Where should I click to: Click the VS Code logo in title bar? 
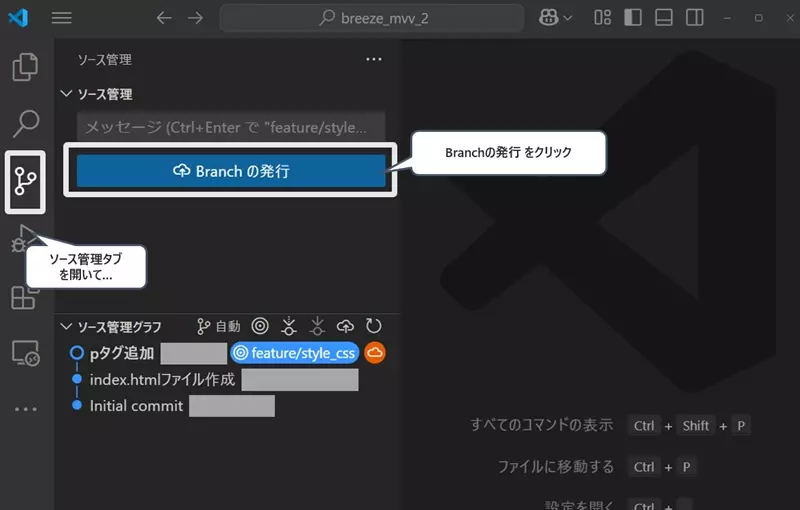(18, 18)
